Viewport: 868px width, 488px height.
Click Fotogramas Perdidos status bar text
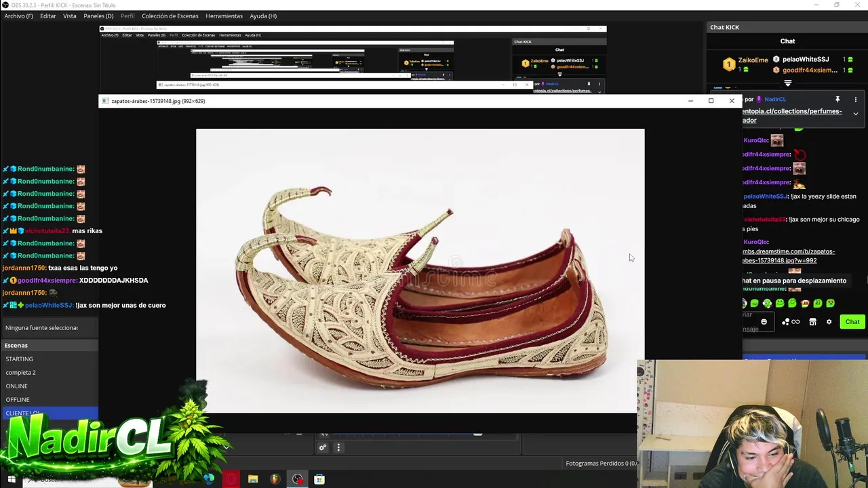pyautogui.click(x=601, y=464)
